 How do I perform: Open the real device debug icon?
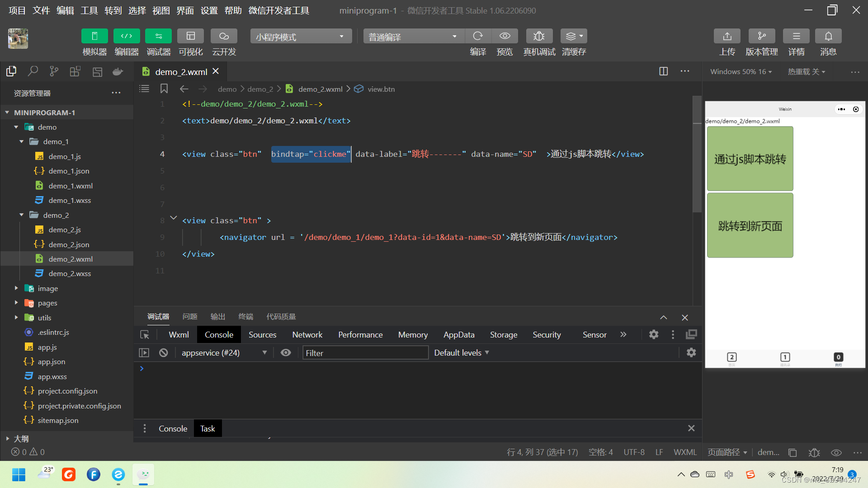tap(539, 36)
